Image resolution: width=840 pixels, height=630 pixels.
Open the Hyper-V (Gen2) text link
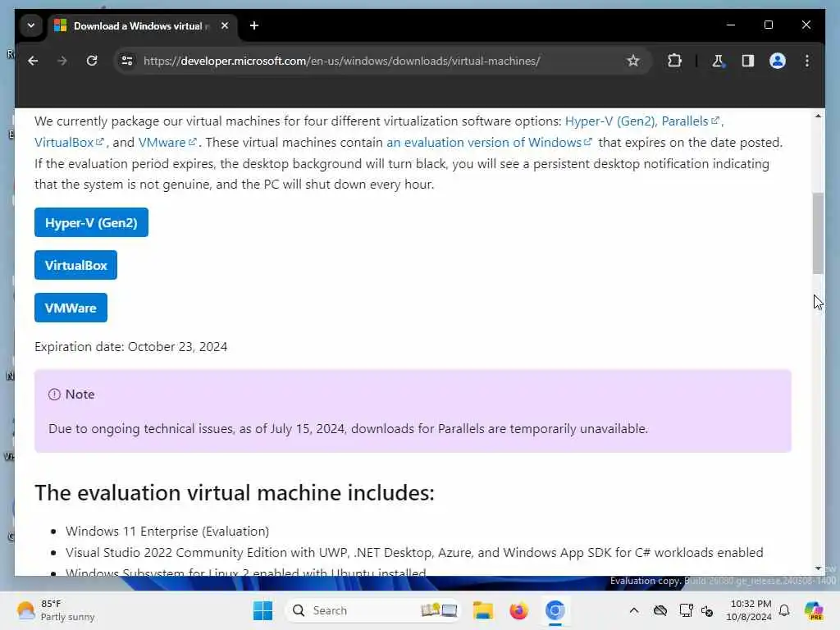coord(610,121)
